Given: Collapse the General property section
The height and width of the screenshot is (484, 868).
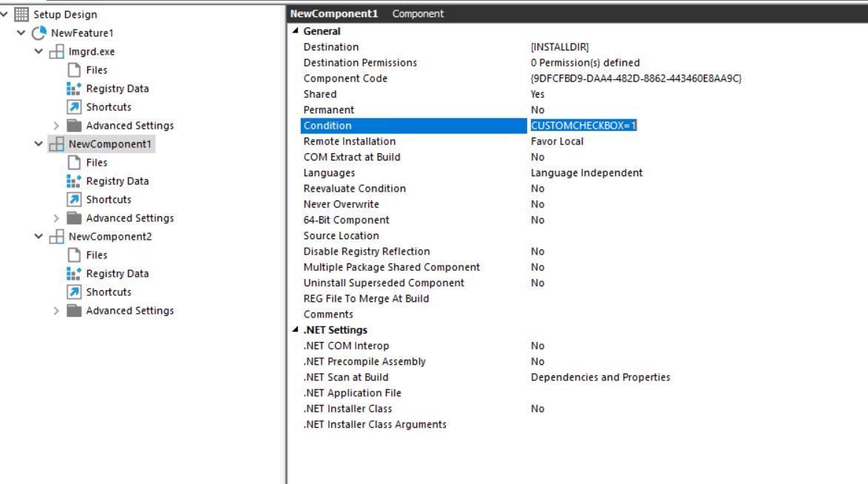Looking at the screenshot, I should pos(295,31).
